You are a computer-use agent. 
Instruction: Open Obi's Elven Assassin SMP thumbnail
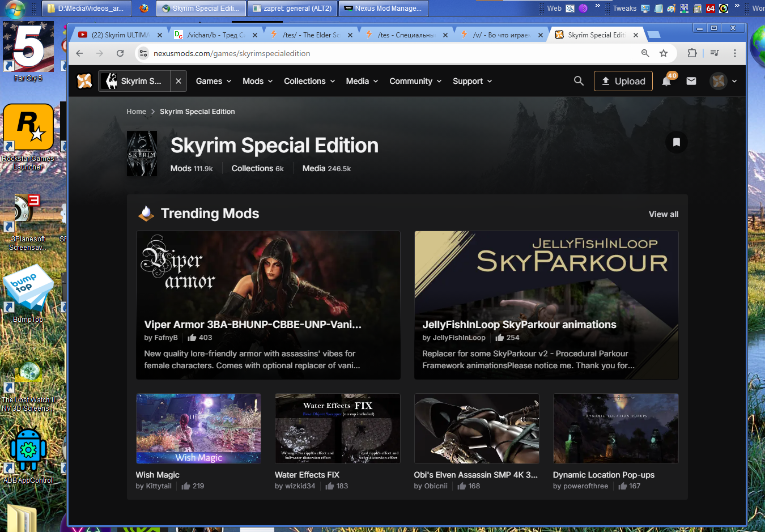pos(477,428)
